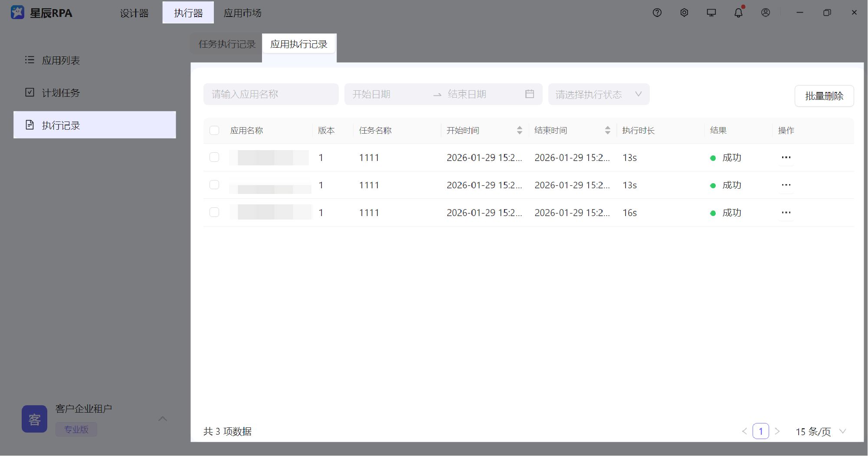Open the help question mark icon
The image size is (868, 456).
657,13
